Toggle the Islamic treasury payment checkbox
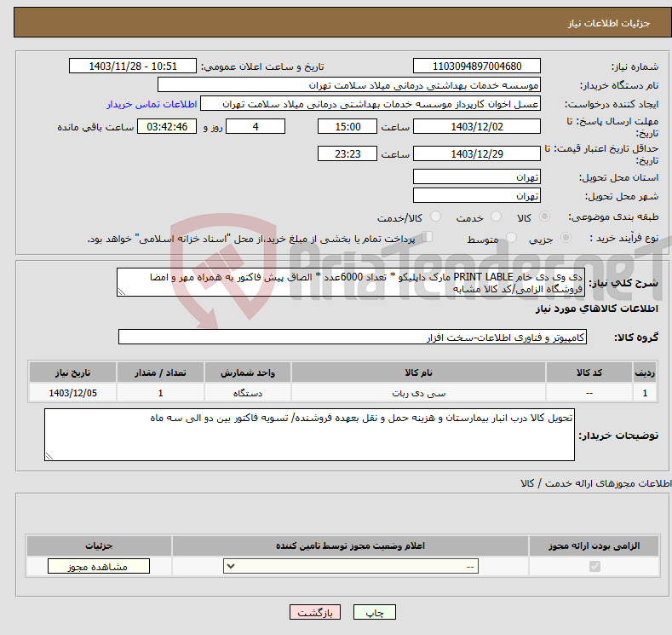Viewport: 672px width, 635px height. [x=428, y=238]
